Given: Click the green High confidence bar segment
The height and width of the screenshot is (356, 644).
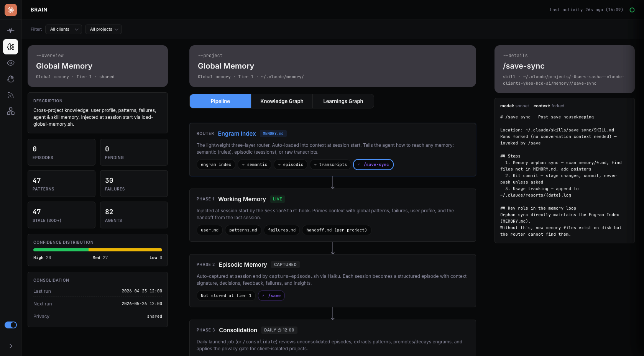Looking at the screenshot, I should (x=61, y=250).
